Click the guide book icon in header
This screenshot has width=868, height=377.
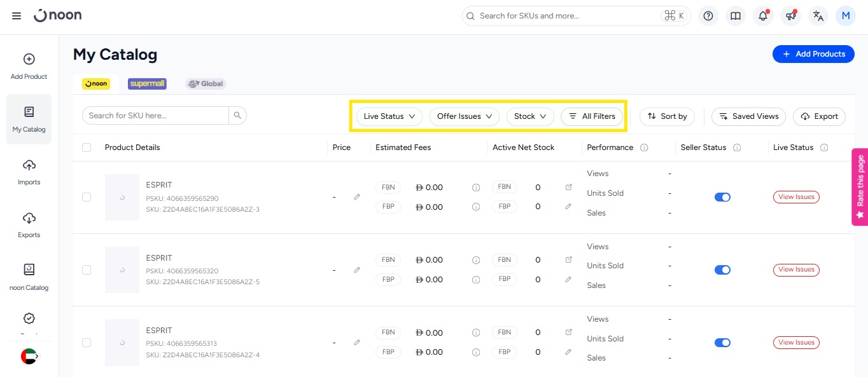click(x=736, y=16)
